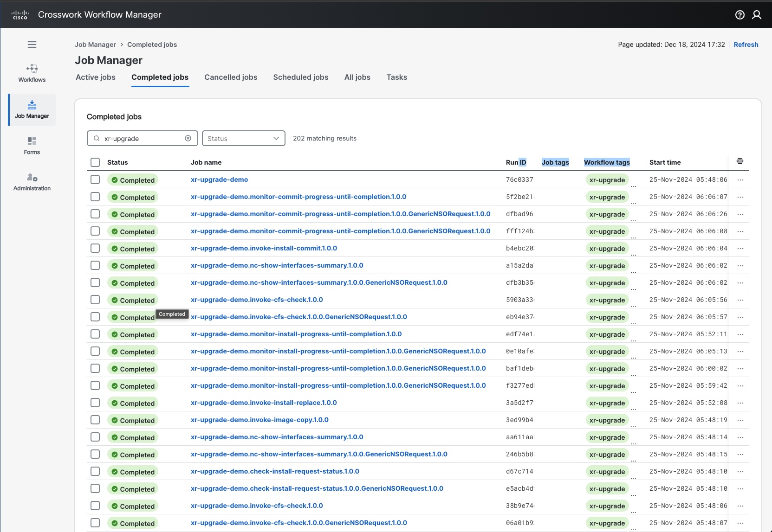The height and width of the screenshot is (532, 772).
Task: Switch to Completed jobs tab
Action: tap(160, 77)
